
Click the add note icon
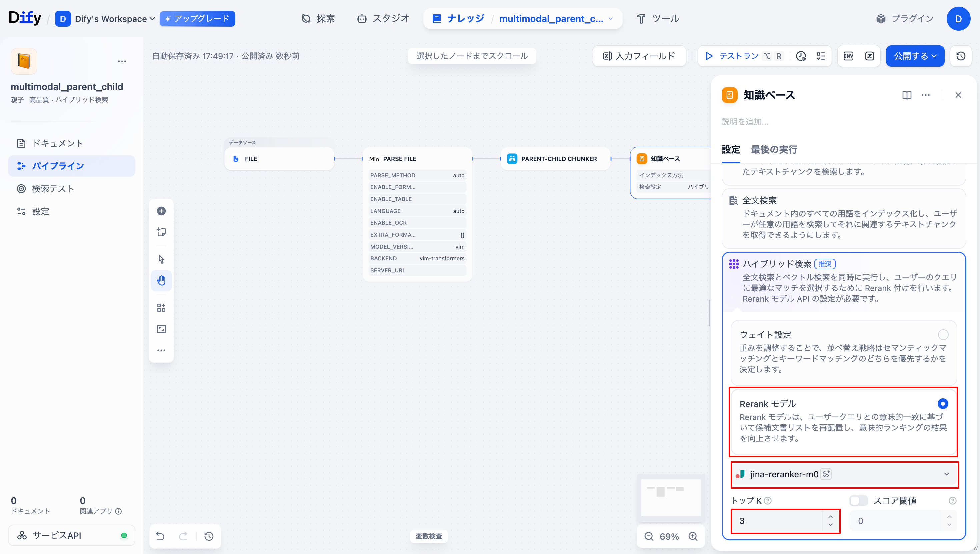[x=161, y=232]
